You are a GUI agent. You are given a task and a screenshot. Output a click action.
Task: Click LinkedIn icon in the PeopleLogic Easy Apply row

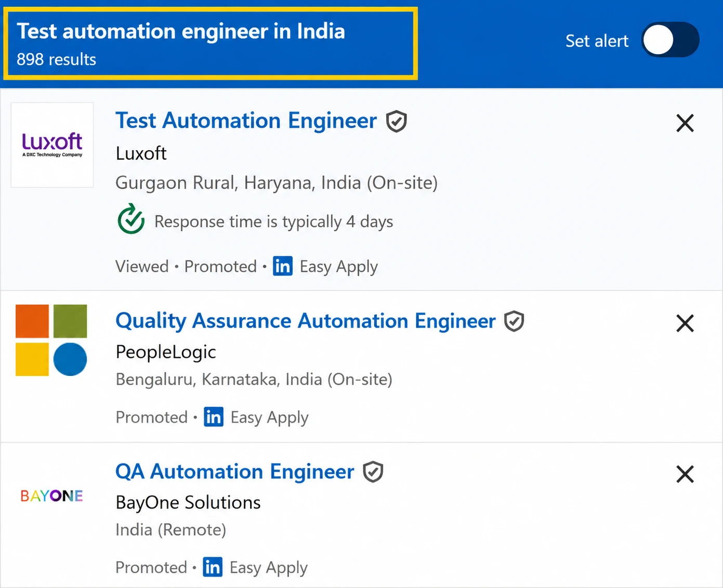pos(214,417)
